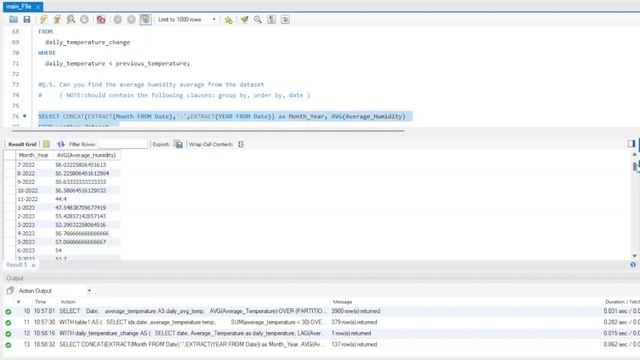The image size is (640, 360).
Task: Click Result Grid label
Action: tap(22, 144)
